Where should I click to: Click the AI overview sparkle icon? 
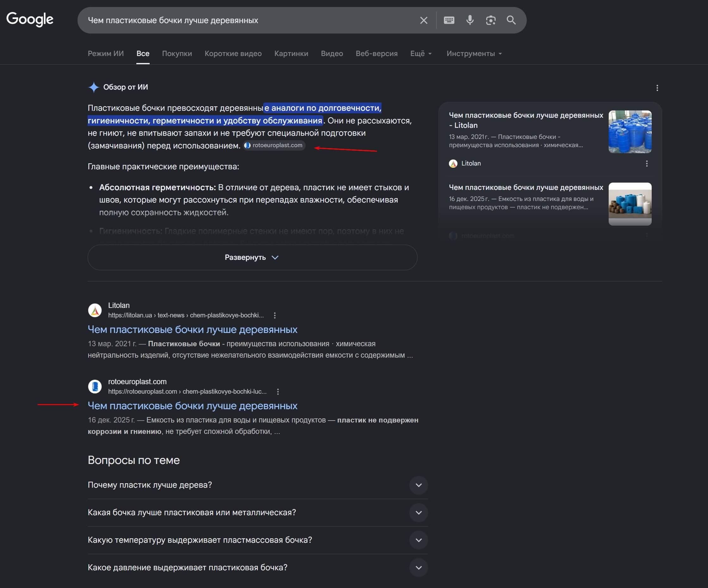93,87
